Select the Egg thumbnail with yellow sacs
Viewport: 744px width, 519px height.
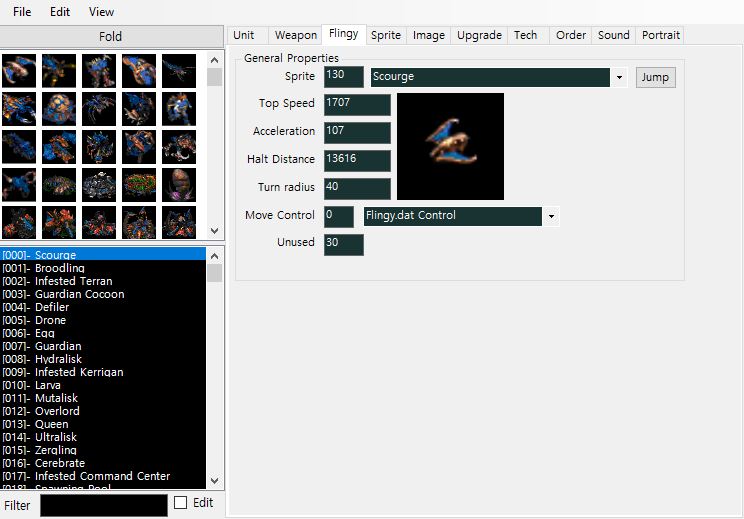click(x=59, y=109)
